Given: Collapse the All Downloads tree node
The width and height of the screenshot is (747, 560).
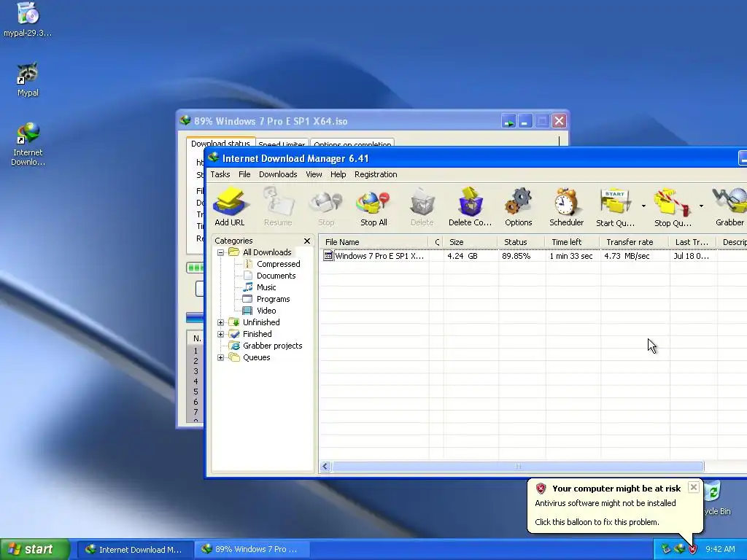Looking at the screenshot, I should pyautogui.click(x=220, y=252).
